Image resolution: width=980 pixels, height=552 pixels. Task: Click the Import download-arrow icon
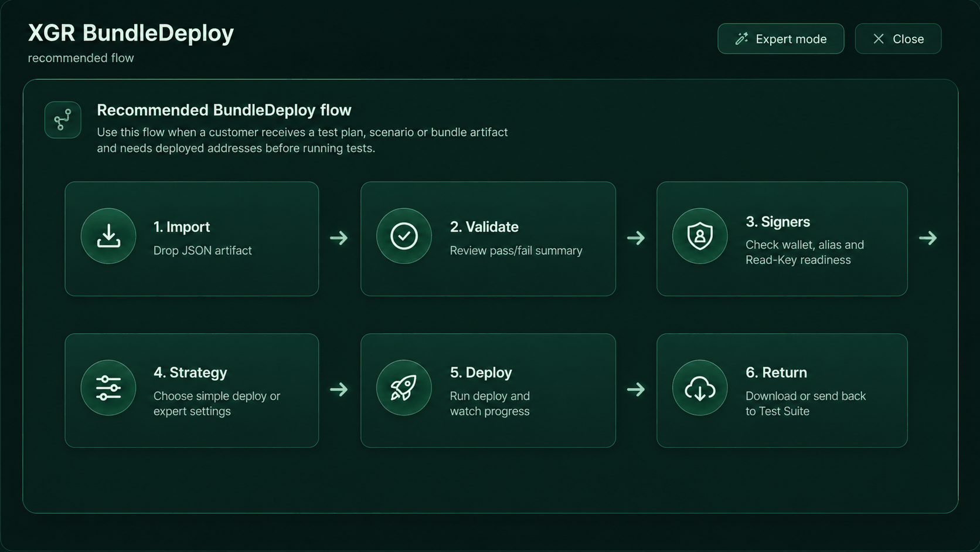coord(108,236)
